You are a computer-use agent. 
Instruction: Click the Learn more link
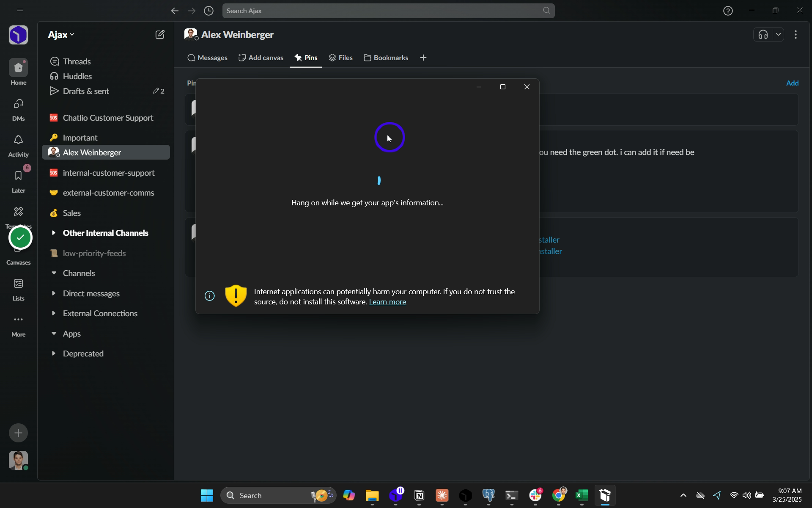click(387, 302)
